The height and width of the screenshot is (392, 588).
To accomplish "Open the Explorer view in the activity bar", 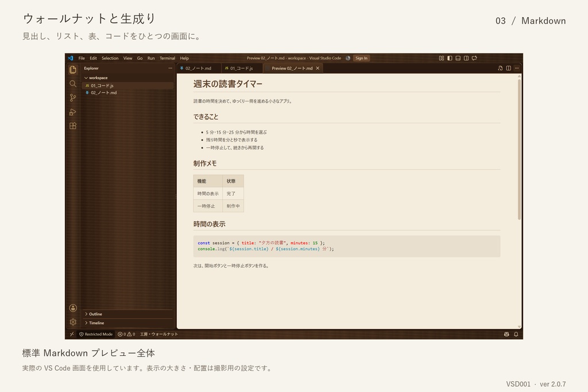I will click(73, 69).
